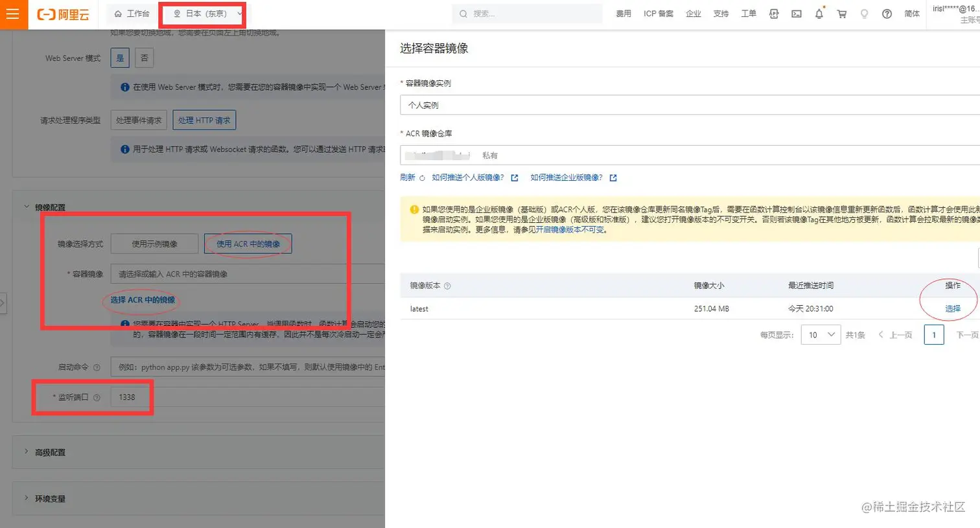Click the latest version cell
The image size is (980, 528).
click(419, 308)
